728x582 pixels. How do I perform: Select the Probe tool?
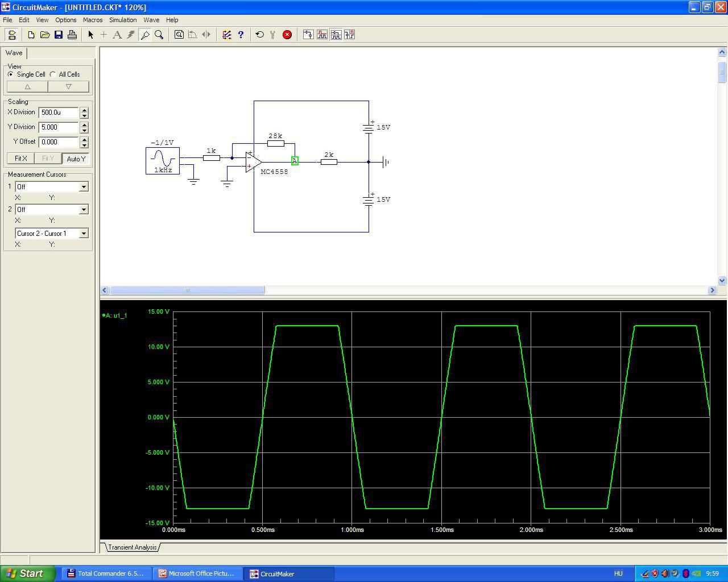pos(145,35)
